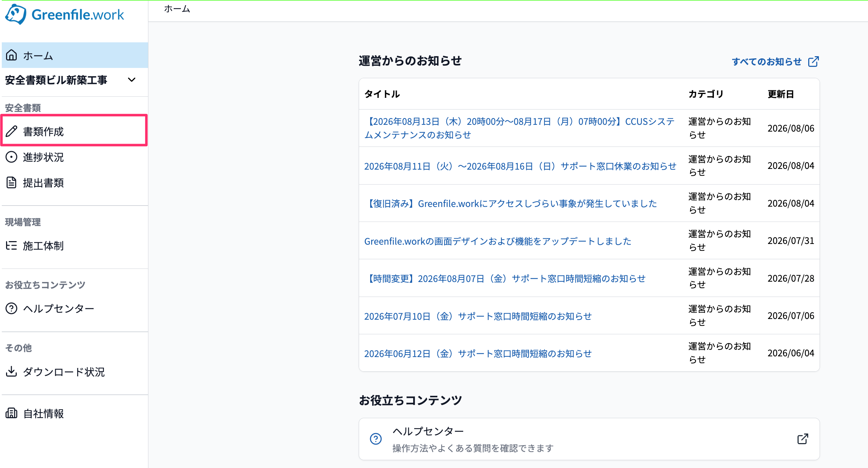Image resolution: width=868 pixels, height=468 pixels.
Task: Click the download icon beside ダウンロード状況
Action: pyautogui.click(x=11, y=371)
